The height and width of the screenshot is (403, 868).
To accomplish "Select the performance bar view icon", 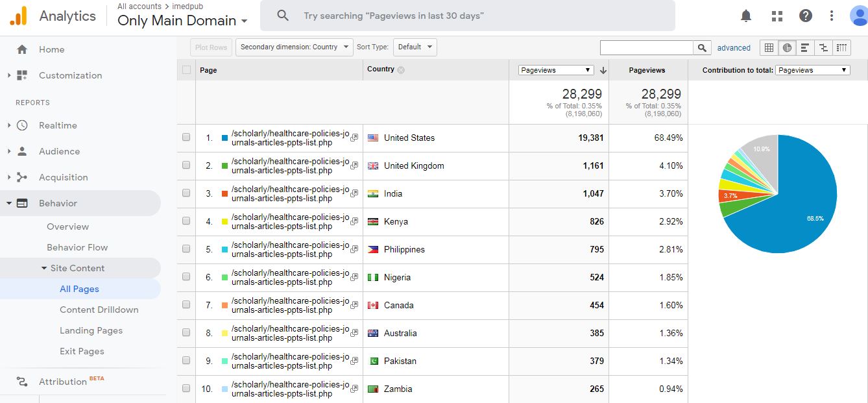I will [805, 47].
